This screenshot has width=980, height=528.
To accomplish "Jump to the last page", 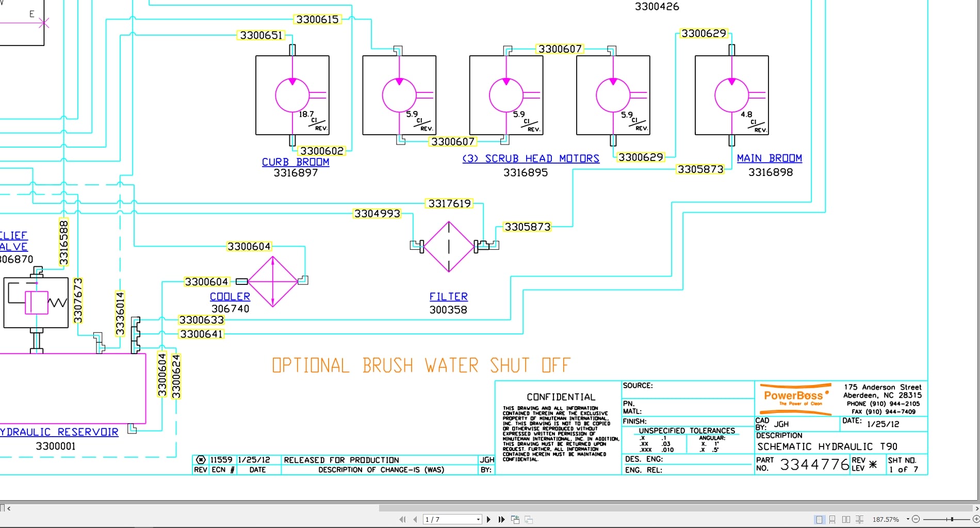I will pyautogui.click(x=500, y=519).
